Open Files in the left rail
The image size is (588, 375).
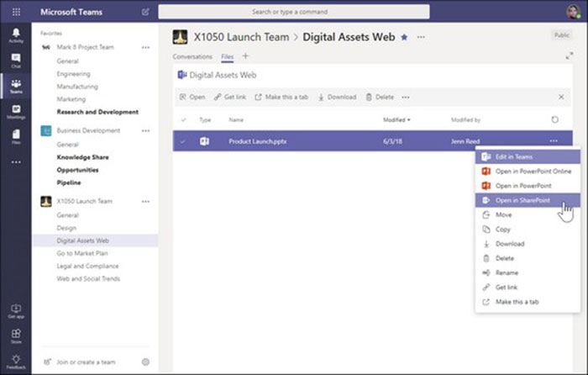16,137
